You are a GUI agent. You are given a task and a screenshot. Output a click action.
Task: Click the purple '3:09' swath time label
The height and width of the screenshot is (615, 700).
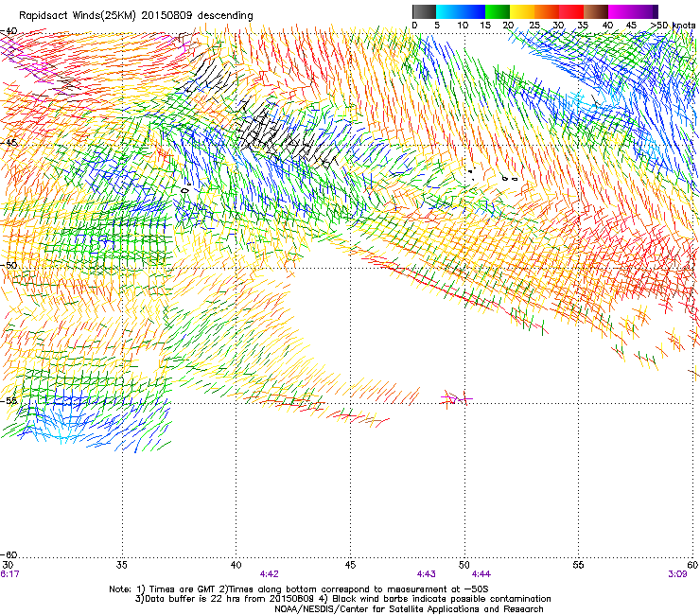(x=677, y=574)
